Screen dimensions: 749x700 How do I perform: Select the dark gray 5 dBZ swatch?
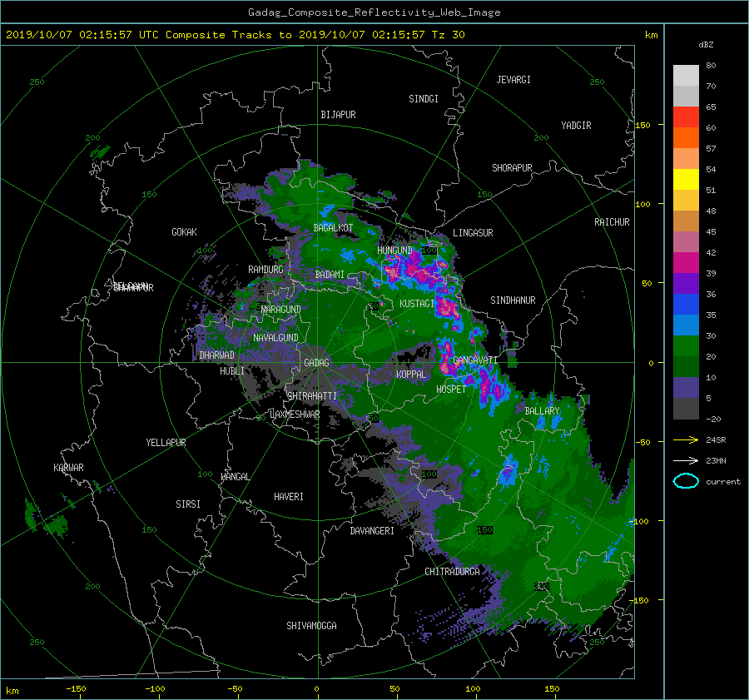[x=686, y=408]
